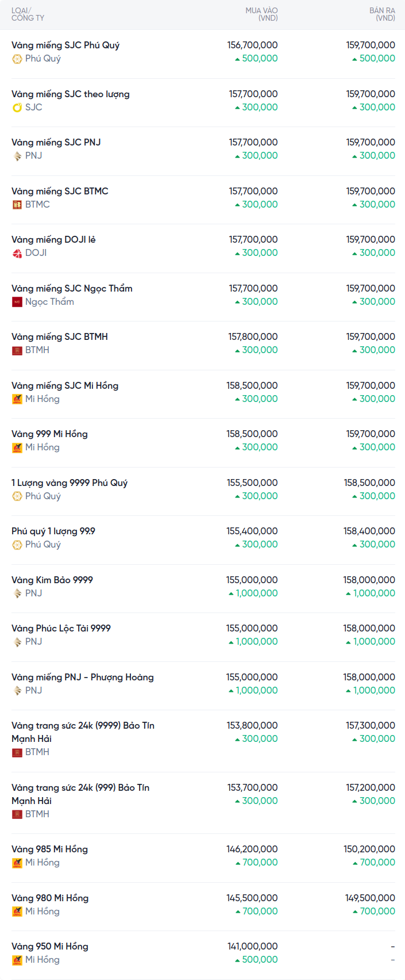Click the 146,200,000 buy price of Vàng 985 Mi Hồng
The image size is (405, 980).
252,849
